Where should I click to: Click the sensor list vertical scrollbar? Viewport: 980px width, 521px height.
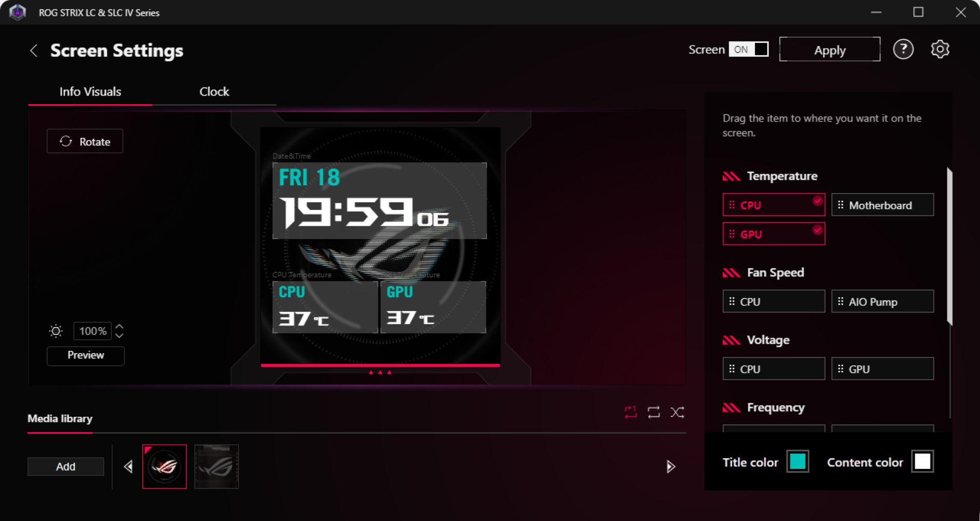click(949, 246)
